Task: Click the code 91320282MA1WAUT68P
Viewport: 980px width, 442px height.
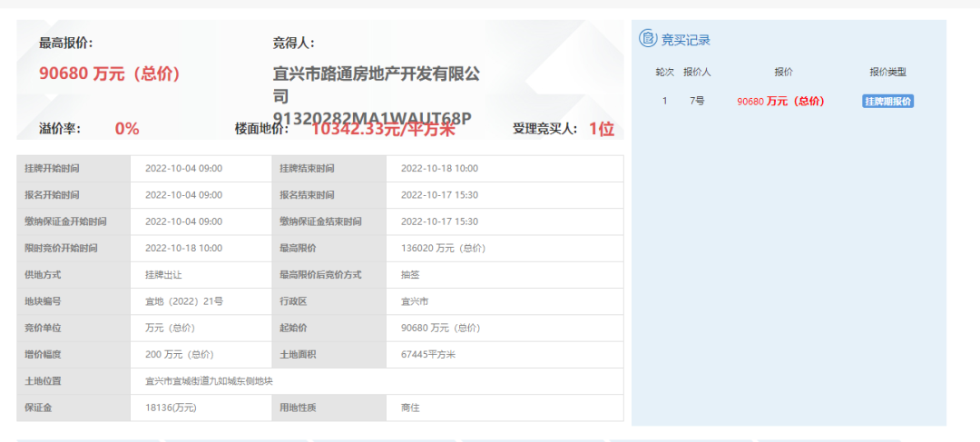Action: tap(371, 119)
